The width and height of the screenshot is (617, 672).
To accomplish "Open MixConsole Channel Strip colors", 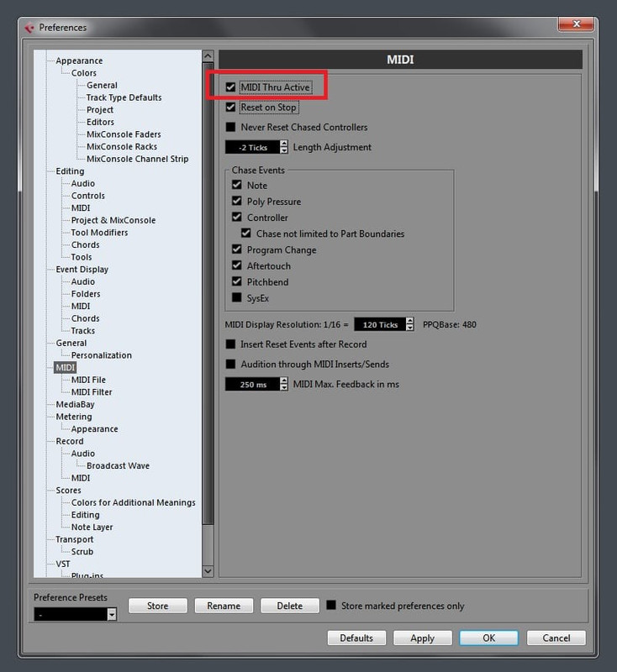I will [137, 159].
